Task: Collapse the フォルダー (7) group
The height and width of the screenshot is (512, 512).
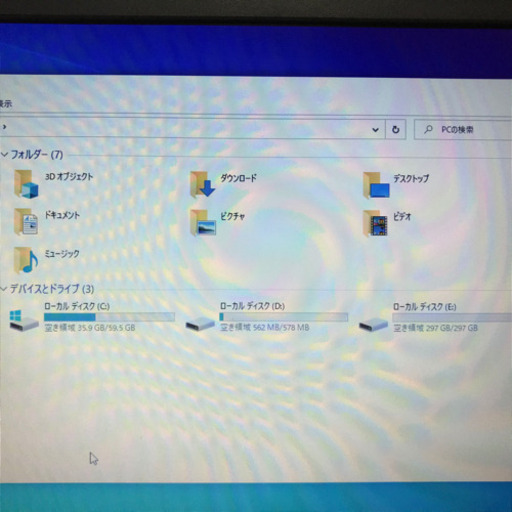Action: click(4, 154)
